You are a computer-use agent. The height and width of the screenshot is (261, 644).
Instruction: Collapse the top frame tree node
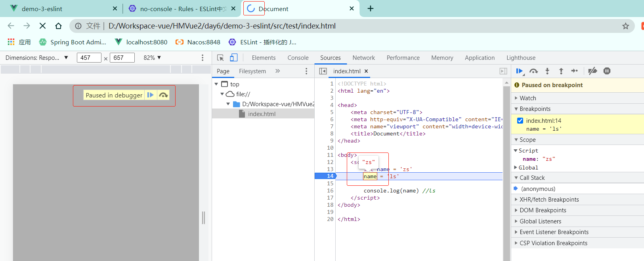[x=216, y=84]
